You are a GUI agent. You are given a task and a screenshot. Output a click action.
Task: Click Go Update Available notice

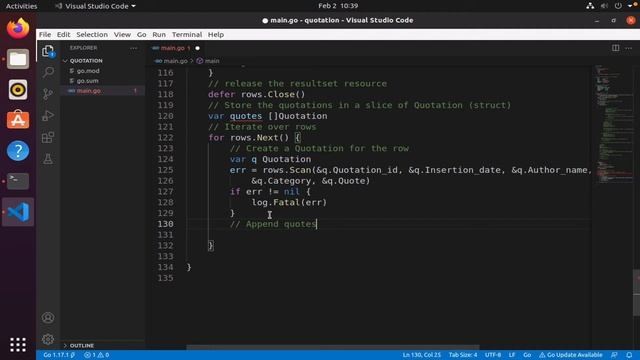tap(571, 355)
